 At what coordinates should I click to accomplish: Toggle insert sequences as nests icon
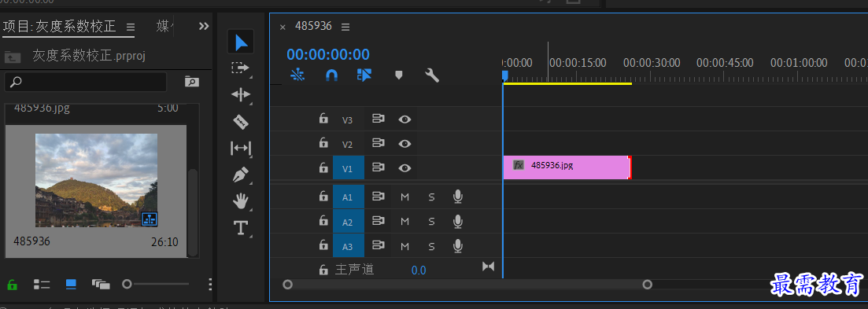pyautogui.click(x=297, y=75)
